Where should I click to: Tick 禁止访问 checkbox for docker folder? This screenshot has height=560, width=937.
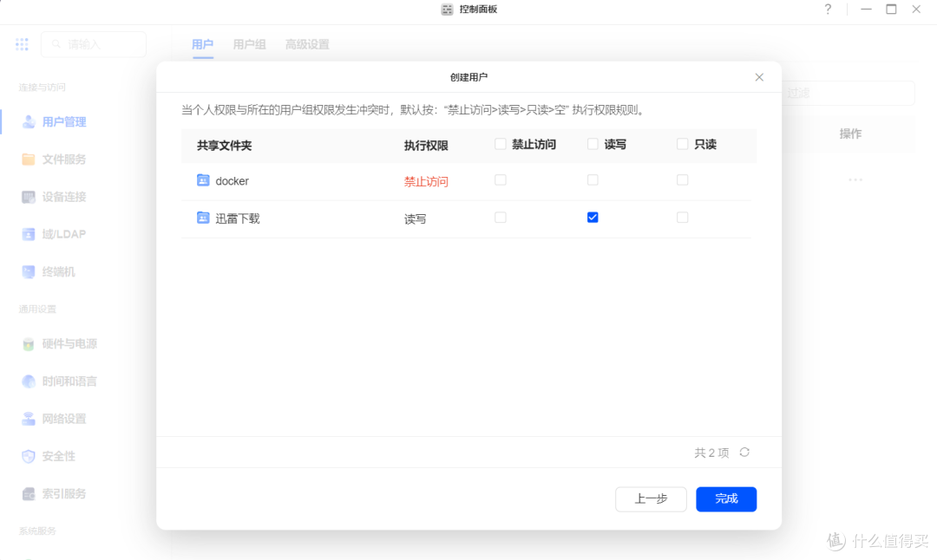[x=501, y=179]
